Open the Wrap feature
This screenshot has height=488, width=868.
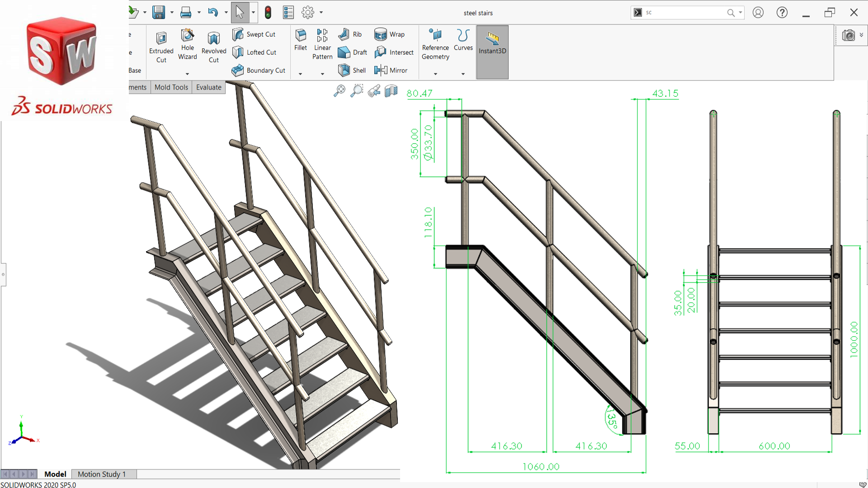pos(389,34)
